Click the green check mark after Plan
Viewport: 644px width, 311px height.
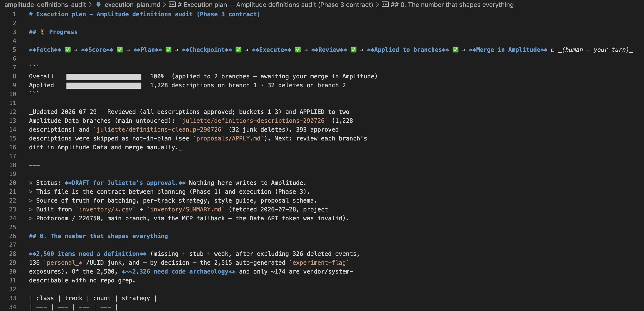coord(169,50)
